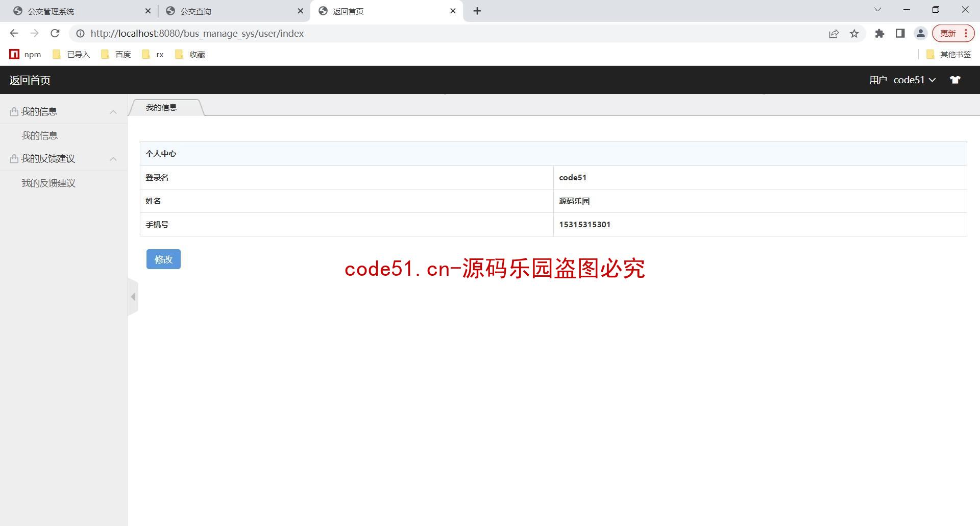Collapse the 我的信息 sidebar group
This screenshot has width=980, height=526.
click(64, 112)
